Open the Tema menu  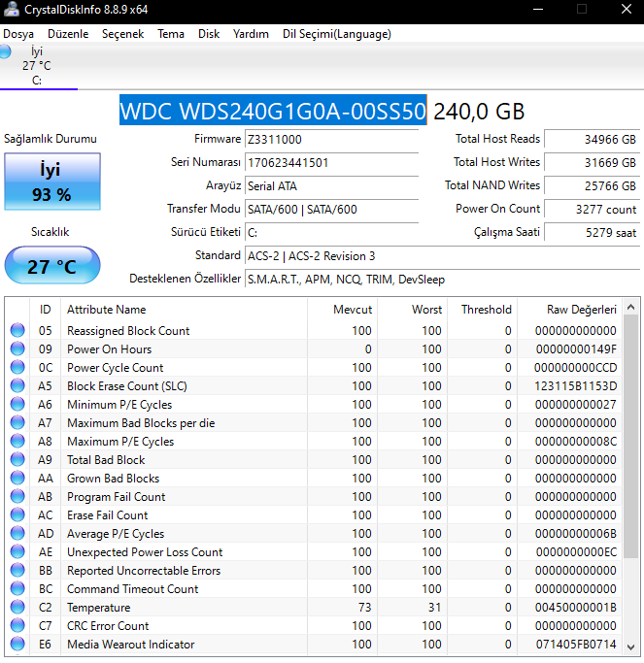tap(171, 34)
